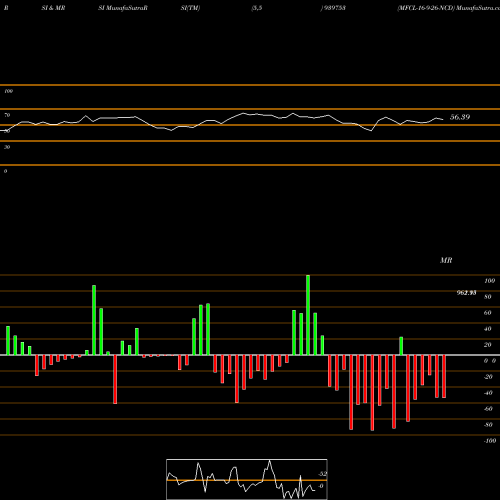Viewport: 500px width, 500px height.
Task: Click the MR indicator title
Action: 446,260
